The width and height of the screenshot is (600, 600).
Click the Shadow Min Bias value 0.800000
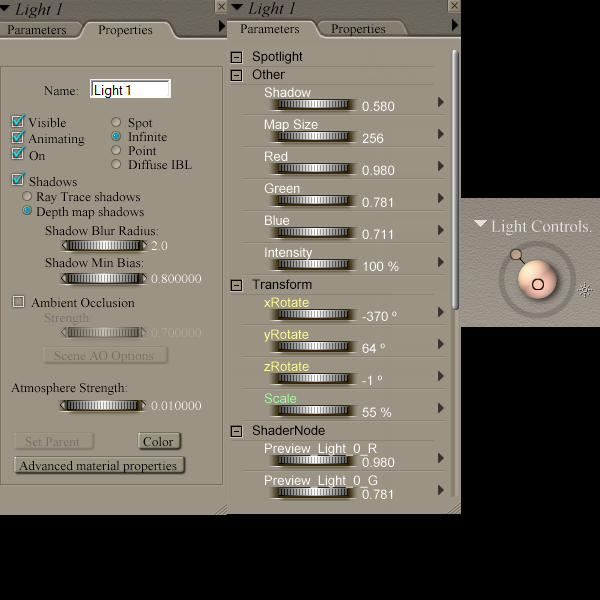(x=176, y=279)
